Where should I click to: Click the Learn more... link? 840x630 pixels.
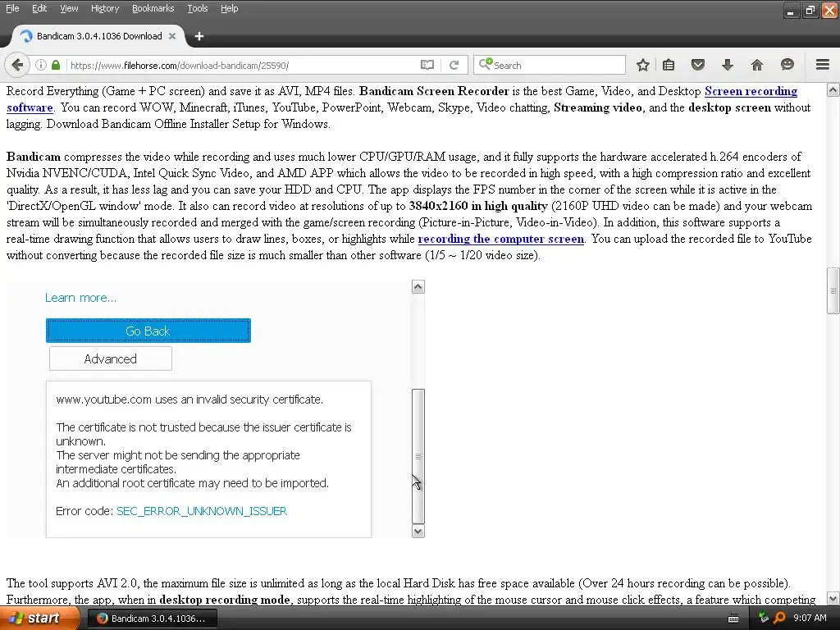(80, 298)
